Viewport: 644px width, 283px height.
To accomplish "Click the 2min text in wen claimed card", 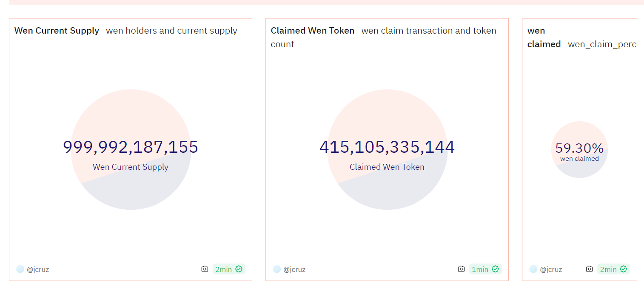I will (608, 269).
